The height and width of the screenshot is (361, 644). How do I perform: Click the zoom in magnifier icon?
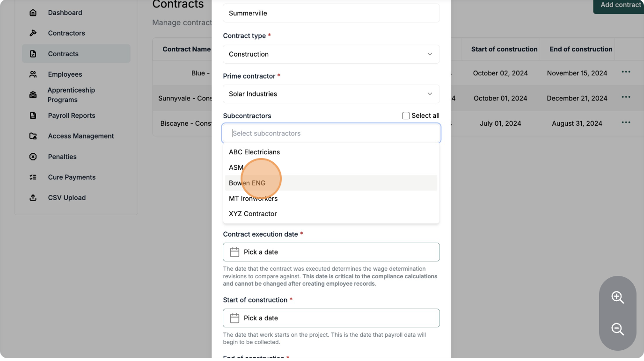[x=617, y=297]
